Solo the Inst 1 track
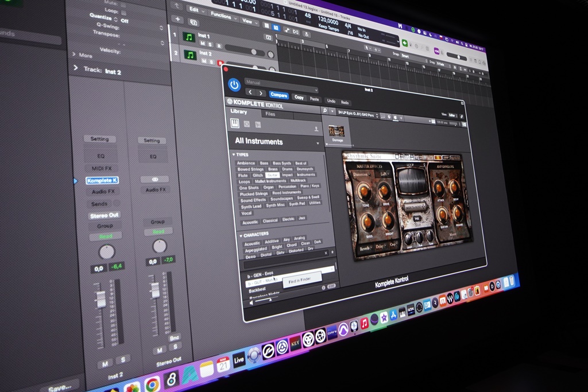Viewport: 588px width, 392px height. pos(210,45)
